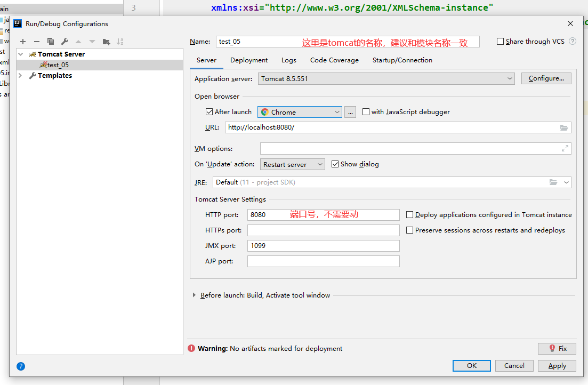Image resolution: width=588 pixels, height=385 pixels.
Task: Click the ellipsis browser settings button
Action: (x=350, y=112)
